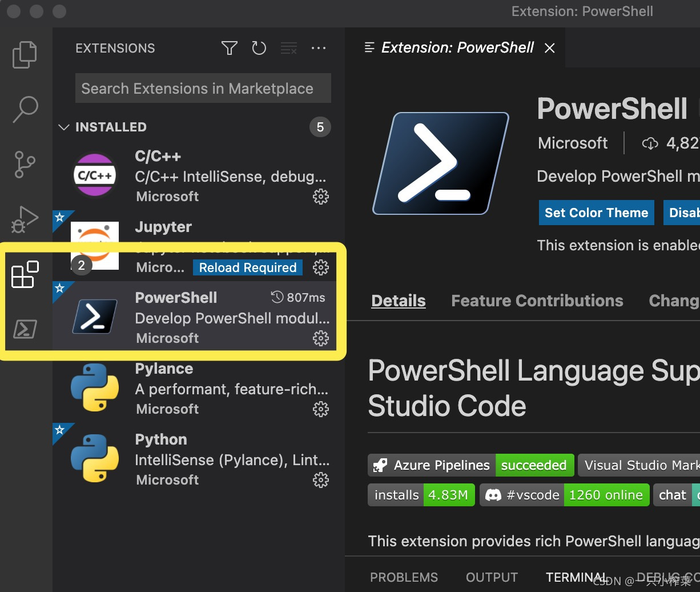
Task: Click Reload Required on the Jupyter extension
Action: 247,267
